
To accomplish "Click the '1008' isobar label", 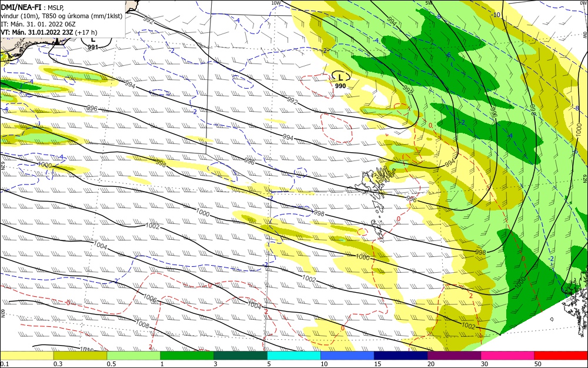I will pos(142,323).
